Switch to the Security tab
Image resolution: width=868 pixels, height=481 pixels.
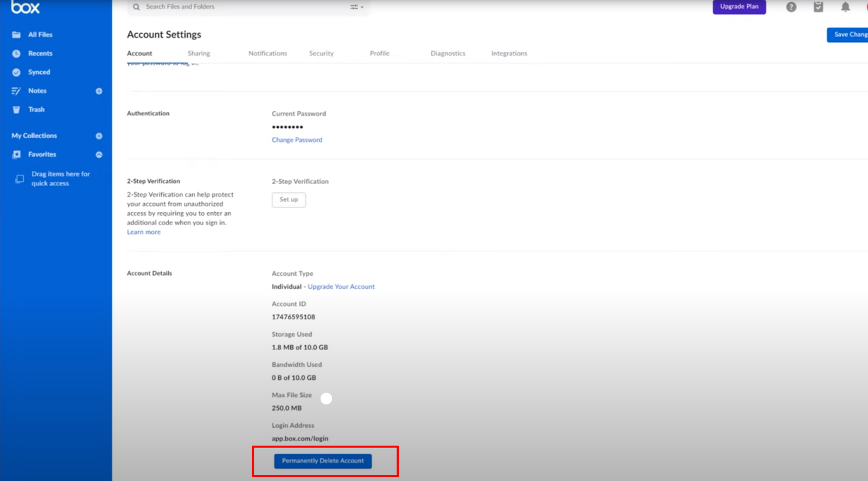(321, 53)
